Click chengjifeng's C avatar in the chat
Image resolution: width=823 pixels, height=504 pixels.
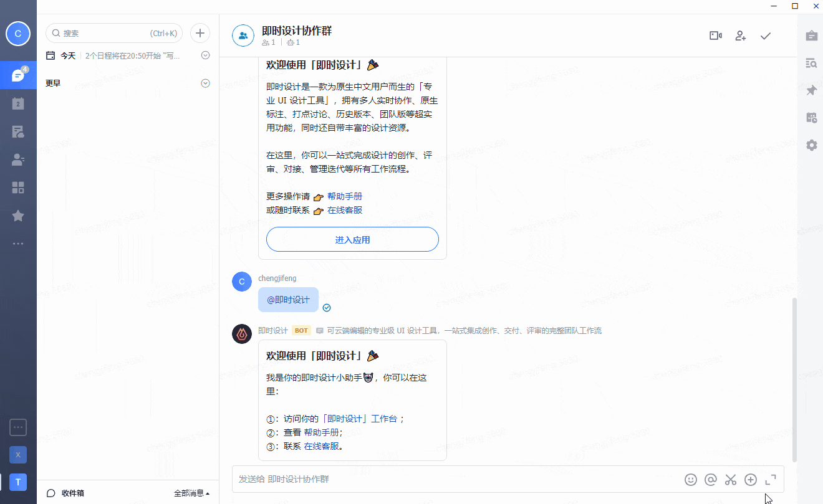(x=242, y=282)
